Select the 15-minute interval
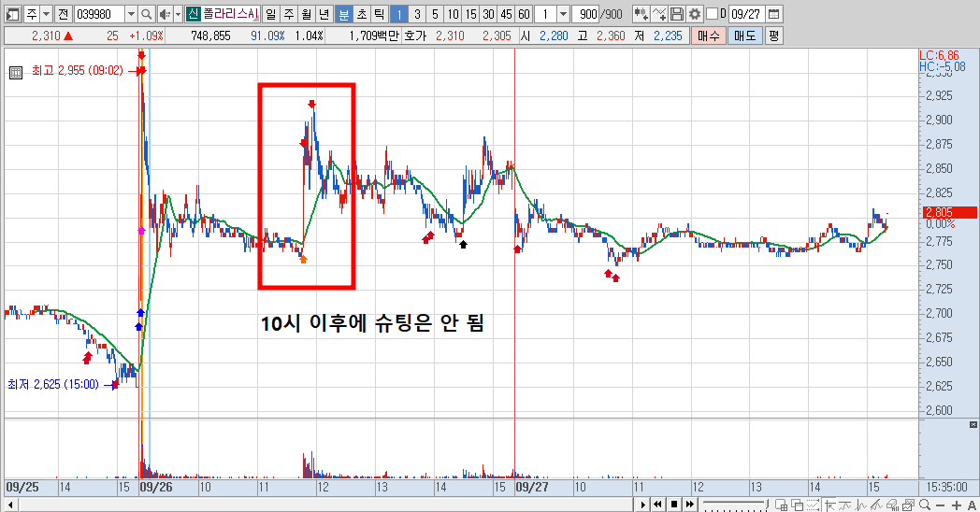The image size is (980, 512). click(470, 14)
